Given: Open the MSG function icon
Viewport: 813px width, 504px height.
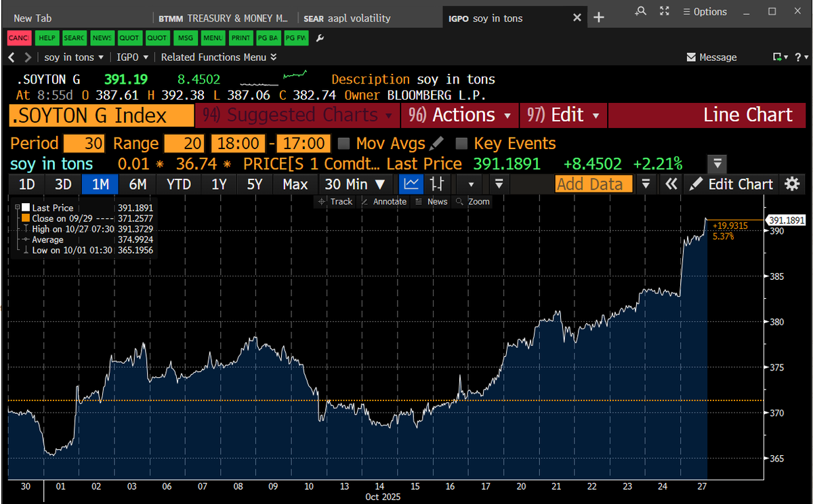Looking at the screenshot, I should coord(185,38).
